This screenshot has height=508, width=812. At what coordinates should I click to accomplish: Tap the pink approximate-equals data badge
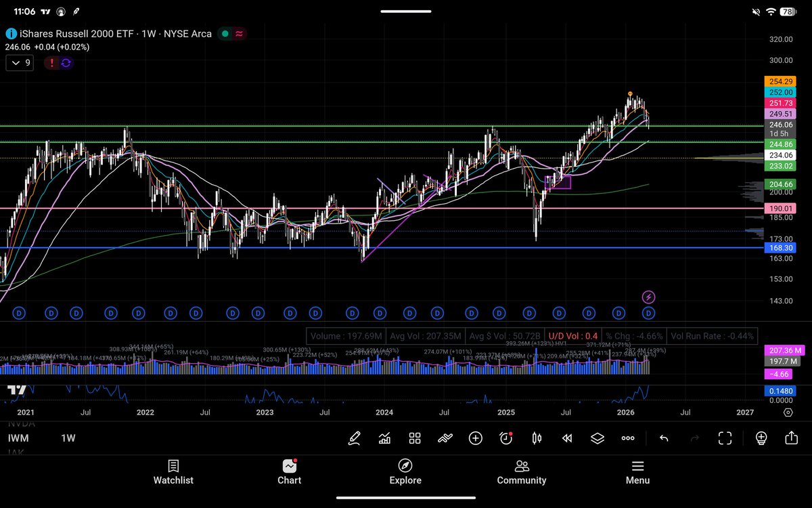point(238,33)
